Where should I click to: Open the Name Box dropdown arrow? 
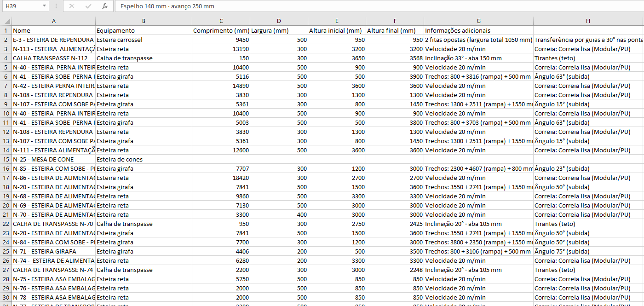(x=44, y=6)
